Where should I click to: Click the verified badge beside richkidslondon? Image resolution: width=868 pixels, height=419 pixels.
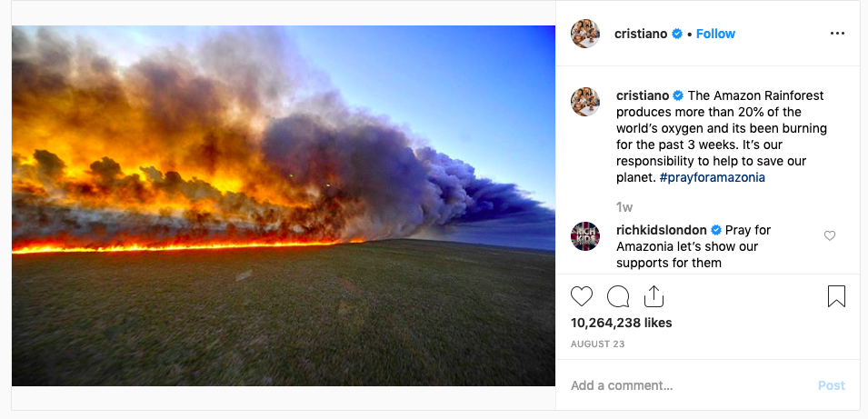(716, 230)
